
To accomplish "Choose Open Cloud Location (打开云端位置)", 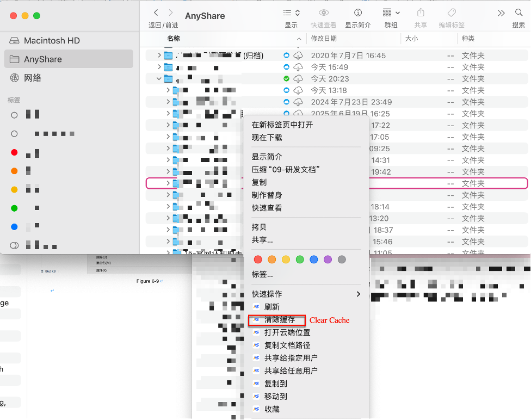I will tap(287, 332).
